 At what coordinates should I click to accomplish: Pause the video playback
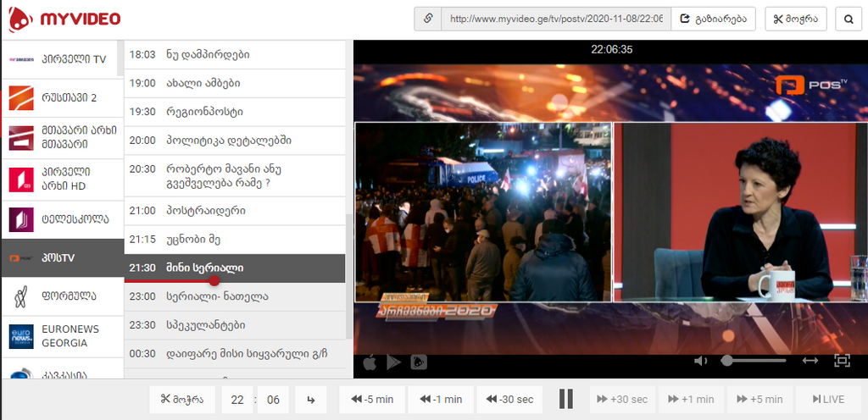(565, 399)
